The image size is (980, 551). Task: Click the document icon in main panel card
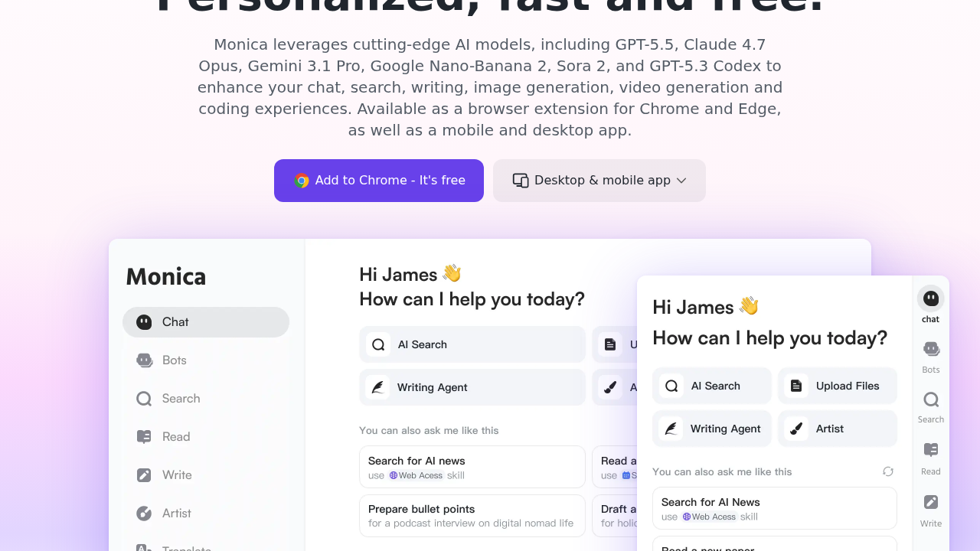point(610,344)
